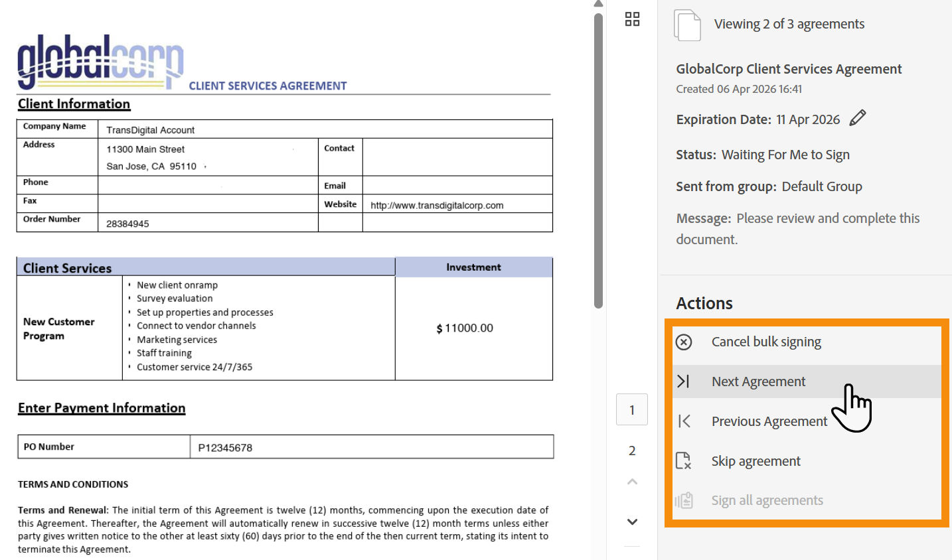Go to the next page using down chevron

pyautogui.click(x=632, y=522)
